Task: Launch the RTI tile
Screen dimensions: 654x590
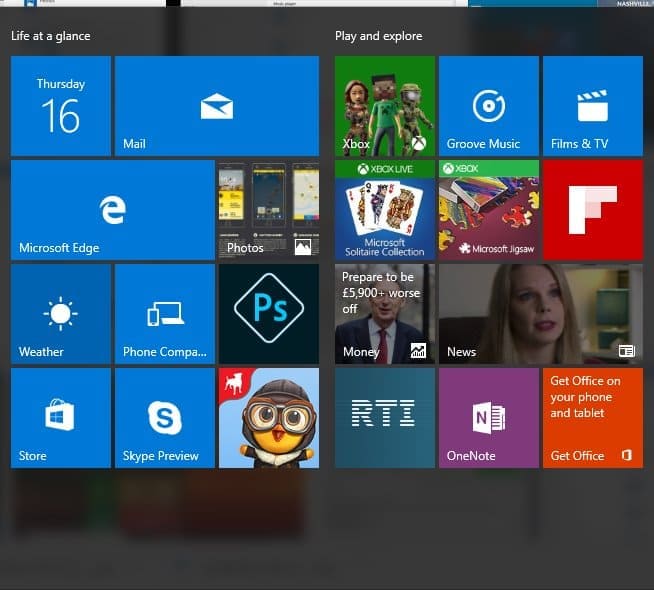Action: click(385, 418)
